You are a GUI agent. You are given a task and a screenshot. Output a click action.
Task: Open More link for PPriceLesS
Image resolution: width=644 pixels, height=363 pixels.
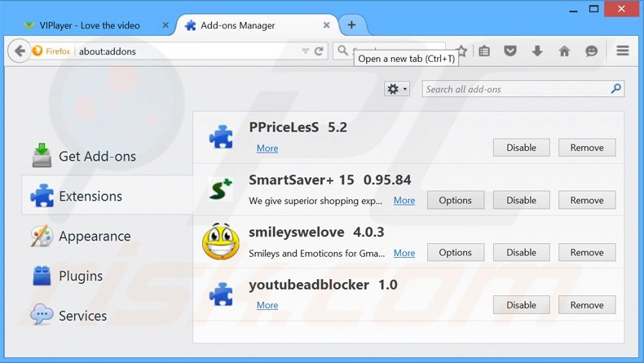(x=267, y=148)
